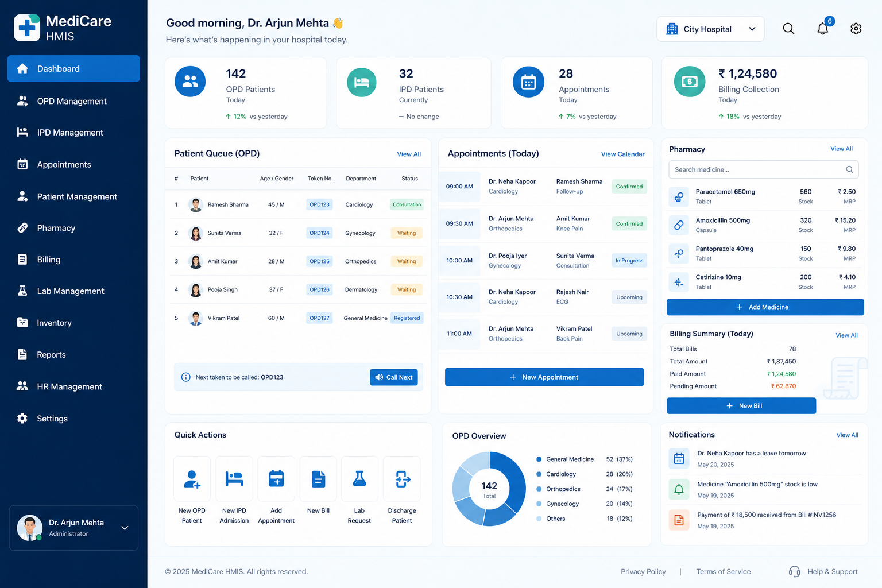Viewport: 882px width, 588px height.
Task: Open the settings gear in the header
Action: (x=856, y=29)
